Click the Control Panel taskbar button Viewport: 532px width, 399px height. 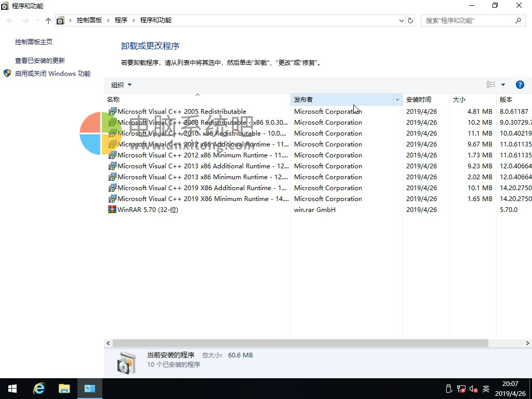coord(89,389)
